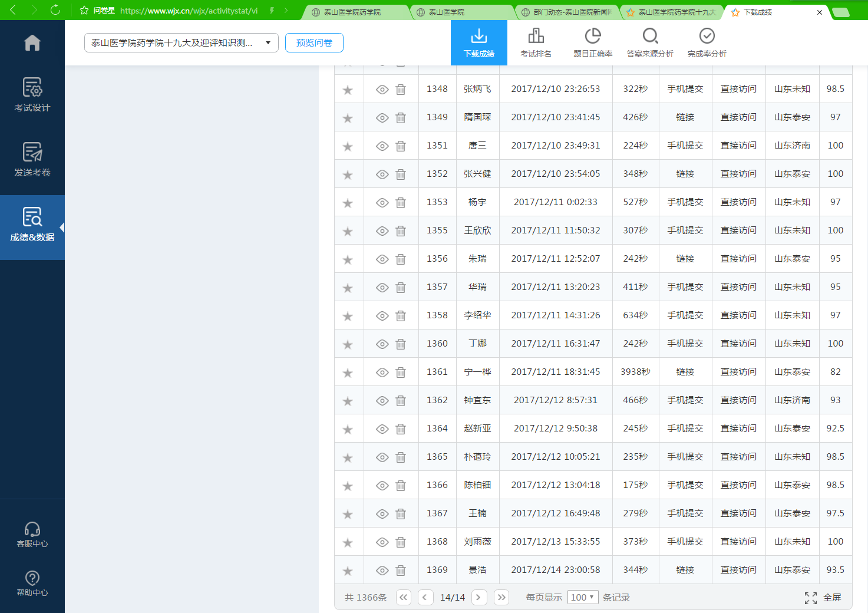Go to first page of results
The width and height of the screenshot is (868, 613).
[403, 597]
